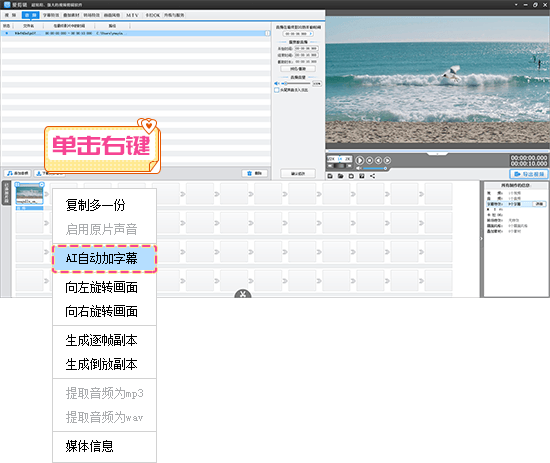The image size is (550, 463).
Task: Click the next frame button
Action: coord(387,160)
